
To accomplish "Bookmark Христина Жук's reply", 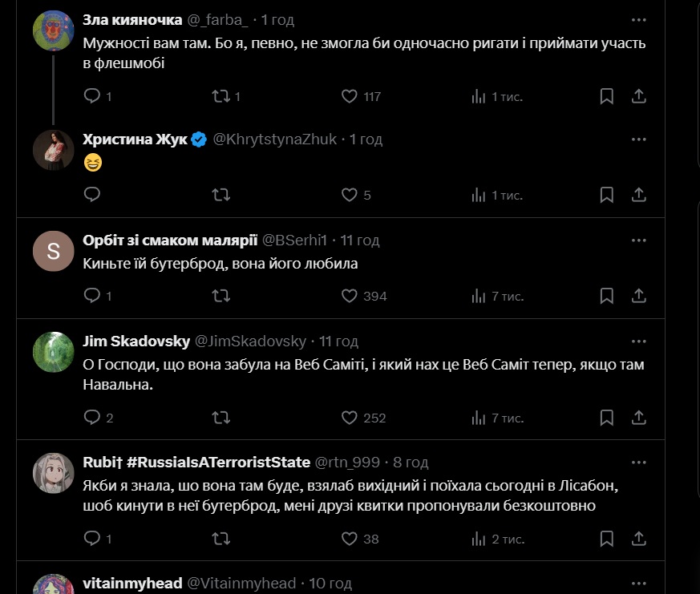I will click(607, 195).
